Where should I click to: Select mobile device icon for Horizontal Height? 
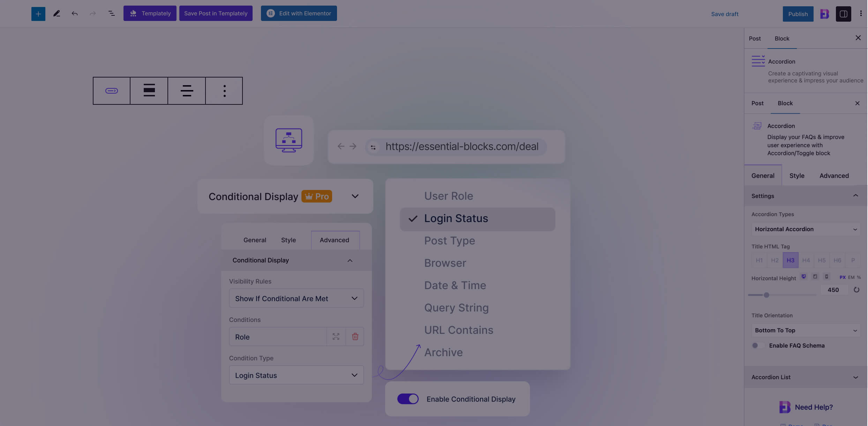(826, 277)
